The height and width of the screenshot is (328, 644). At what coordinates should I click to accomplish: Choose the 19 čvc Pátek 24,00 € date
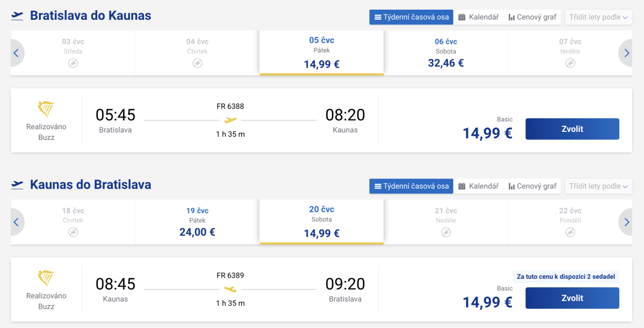point(197,222)
